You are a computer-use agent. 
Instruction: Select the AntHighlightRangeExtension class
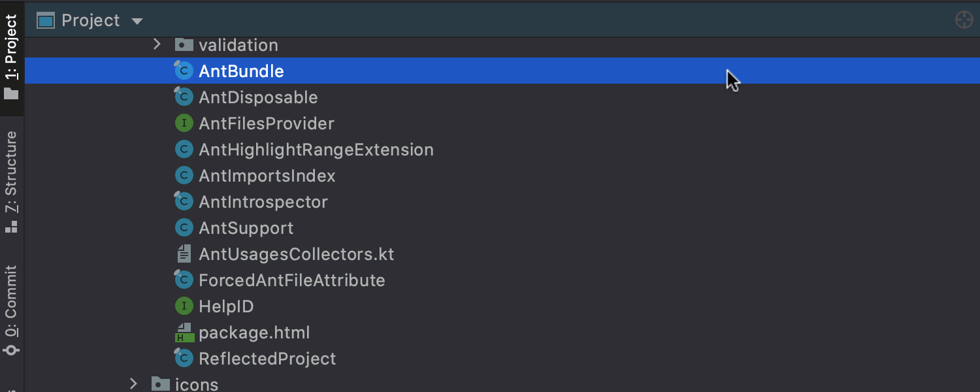316,149
